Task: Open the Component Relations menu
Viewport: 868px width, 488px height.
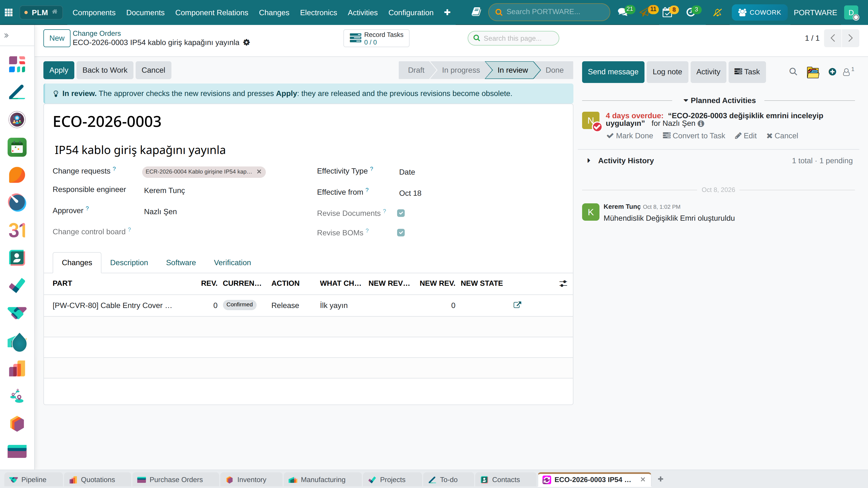Action: coord(212,12)
